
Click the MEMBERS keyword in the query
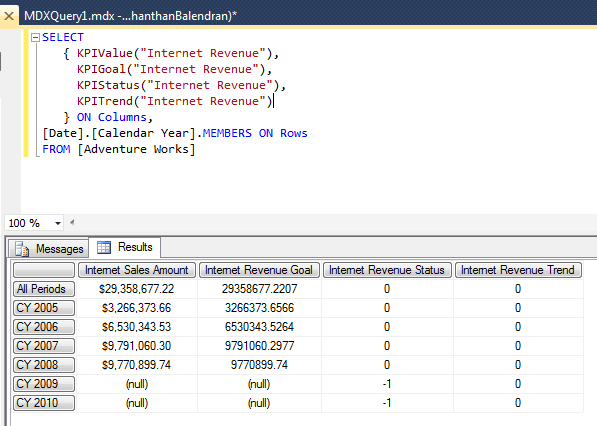pos(227,133)
